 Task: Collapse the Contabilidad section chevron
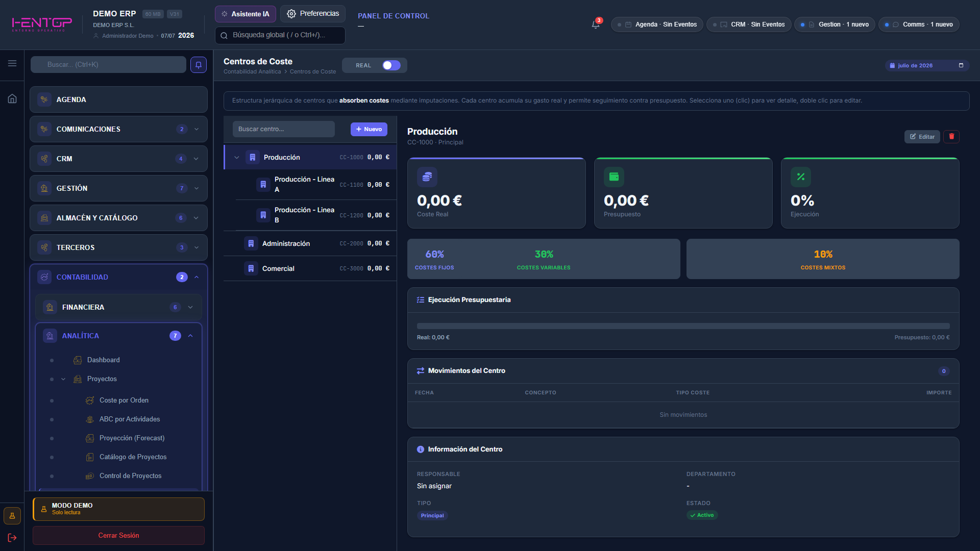197,277
